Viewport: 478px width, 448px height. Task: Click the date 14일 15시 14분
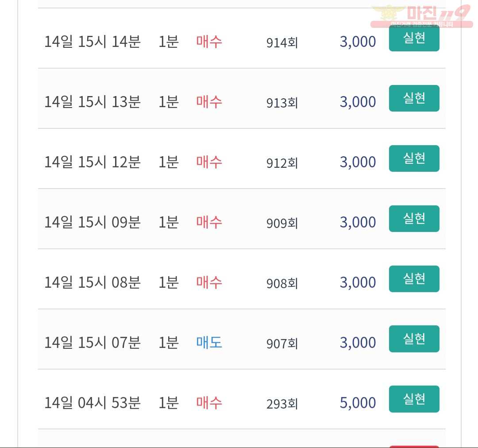pyautogui.click(x=93, y=42)
